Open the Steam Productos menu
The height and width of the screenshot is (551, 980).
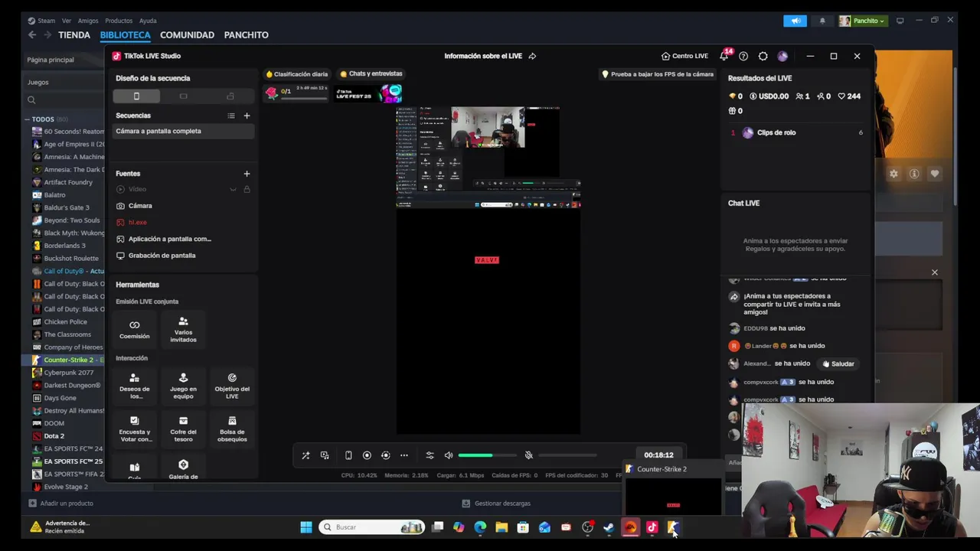[119, 21]
